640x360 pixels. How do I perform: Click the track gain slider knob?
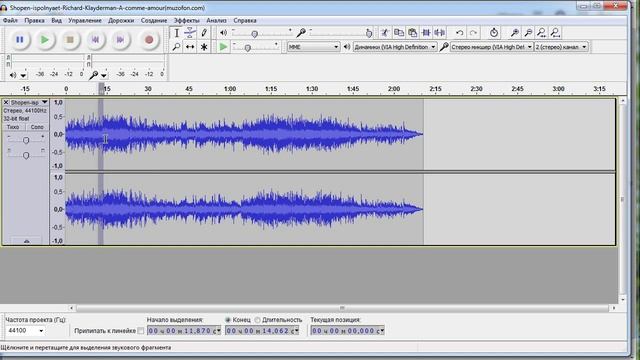(26, 140)
